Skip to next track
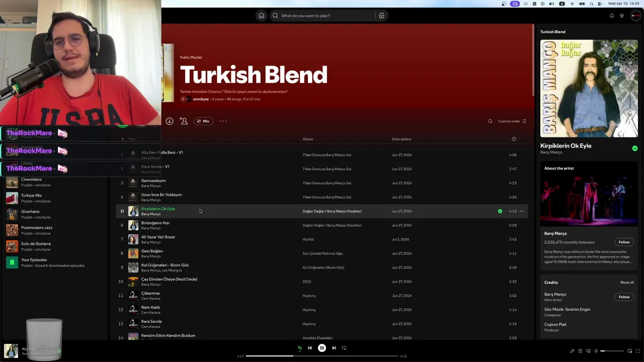The height and width of the screenshot is (362, 644). 334,348
